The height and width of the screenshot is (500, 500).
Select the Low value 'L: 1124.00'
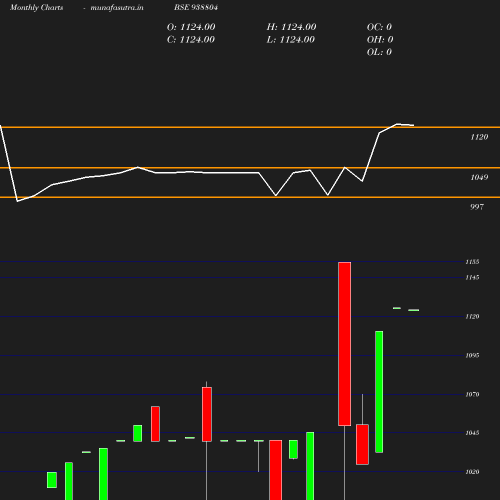click(291, 40)
